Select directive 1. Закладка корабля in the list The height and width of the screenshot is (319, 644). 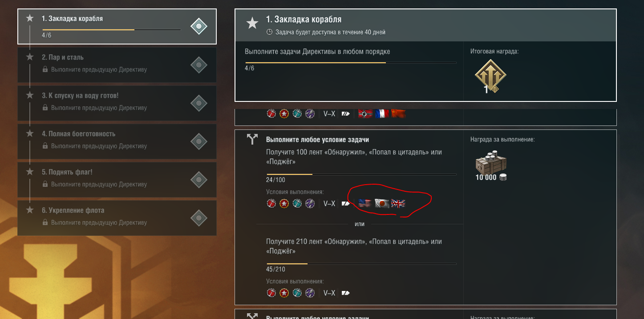pyautogui.click(x=117, y=27)
